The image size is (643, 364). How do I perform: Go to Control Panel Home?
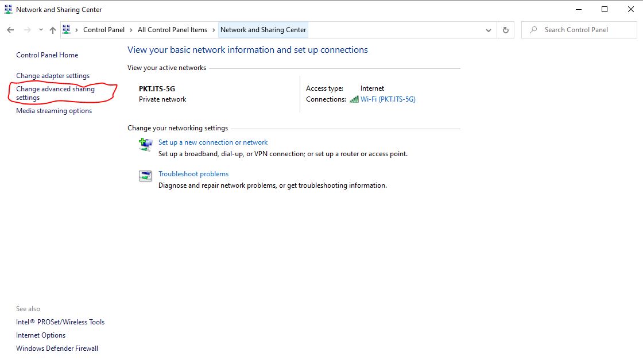[47, 55]
